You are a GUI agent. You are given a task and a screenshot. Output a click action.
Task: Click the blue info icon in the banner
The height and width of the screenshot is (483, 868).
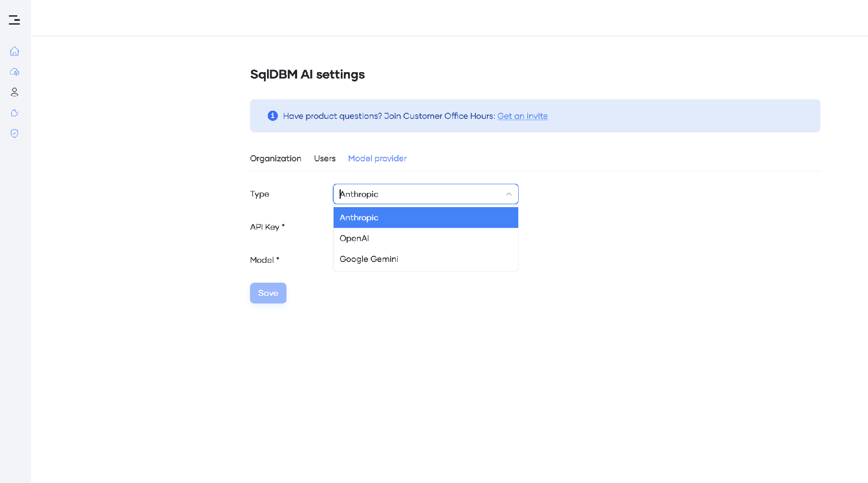pos(272,116)
